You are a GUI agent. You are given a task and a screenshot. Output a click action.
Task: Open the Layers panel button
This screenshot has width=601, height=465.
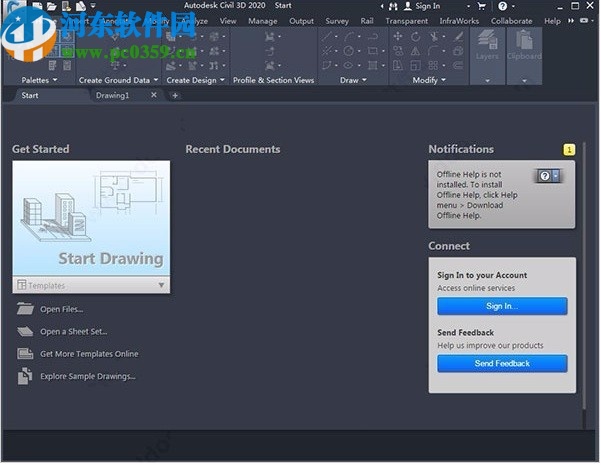pyautogui.click(x=487, y=45)
